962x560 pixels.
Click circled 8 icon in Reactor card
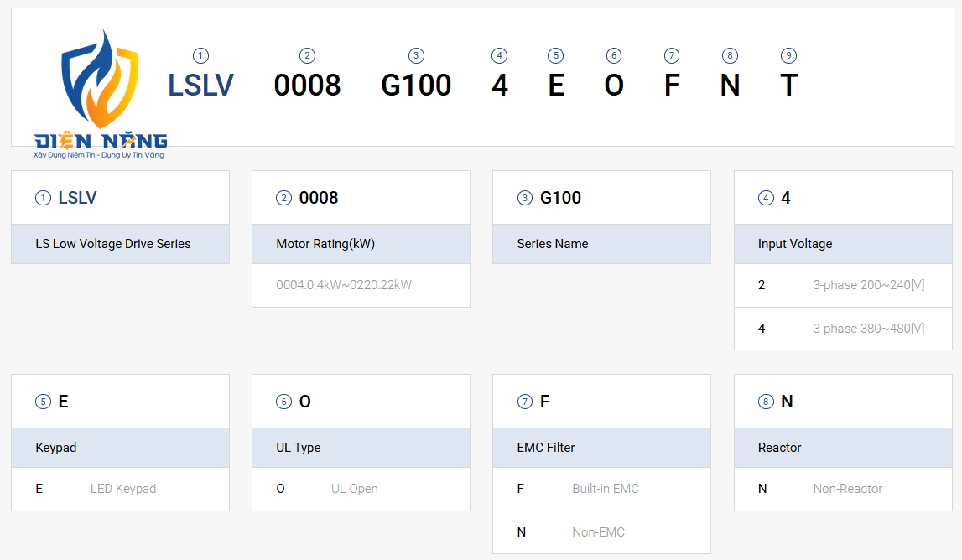pos(766,402)
